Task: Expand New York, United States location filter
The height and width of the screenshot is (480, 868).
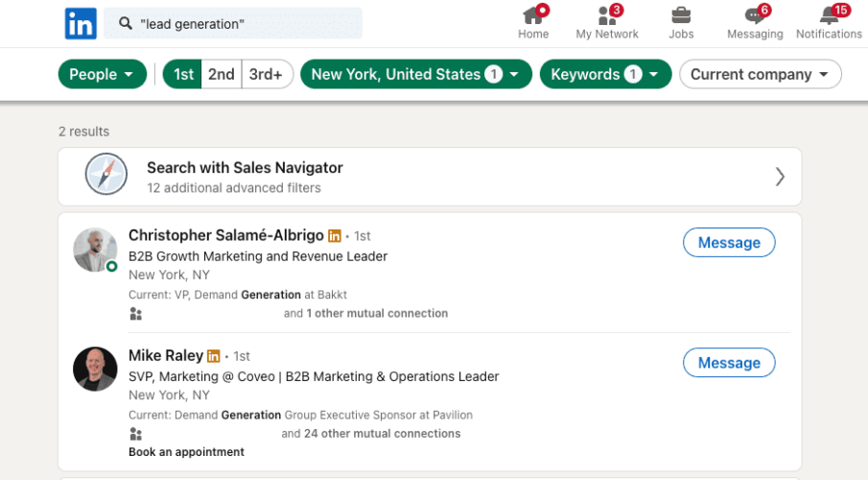Action: coord(415,74)
